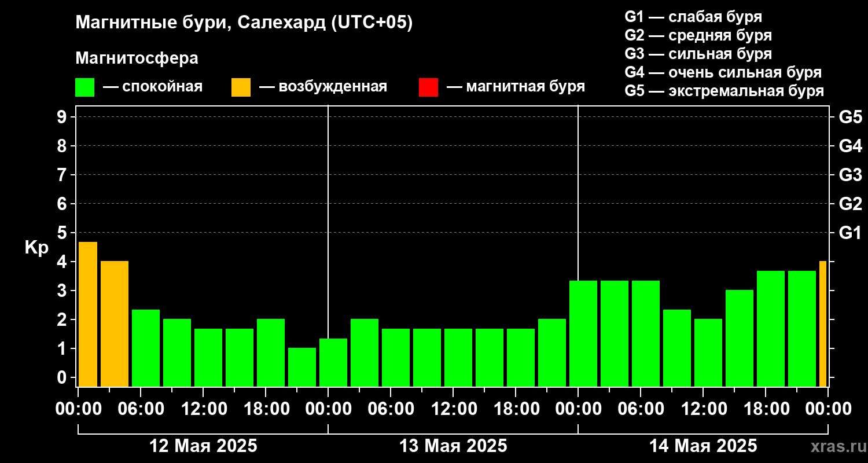Click the red "магнитная буря" legend swatch

(x=428, y=87)
